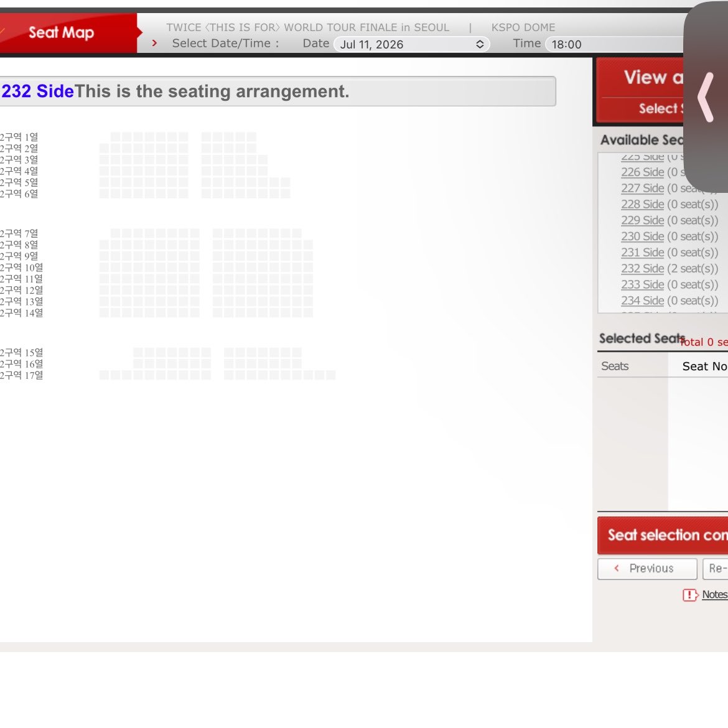Screen dimensions: 728x728
Task: Select the 226 Side section link
Action: (x=643, y=172)
